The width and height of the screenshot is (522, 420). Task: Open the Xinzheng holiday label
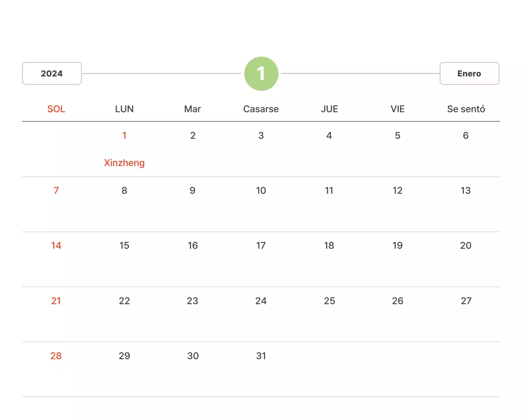[x=124, y=163]
